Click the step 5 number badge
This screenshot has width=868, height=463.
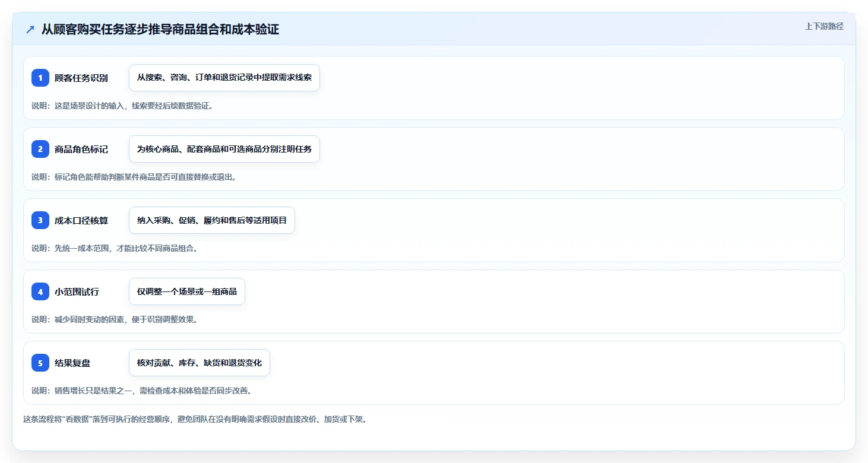[x=40, y=363]
